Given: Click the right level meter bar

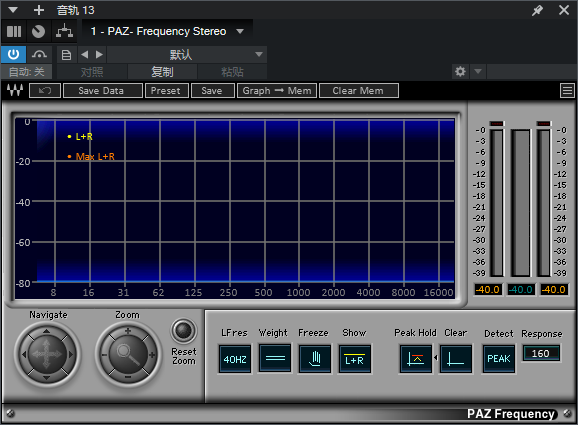Looking at the screenshot, I should pyautogui.click(x=544, y=203).
